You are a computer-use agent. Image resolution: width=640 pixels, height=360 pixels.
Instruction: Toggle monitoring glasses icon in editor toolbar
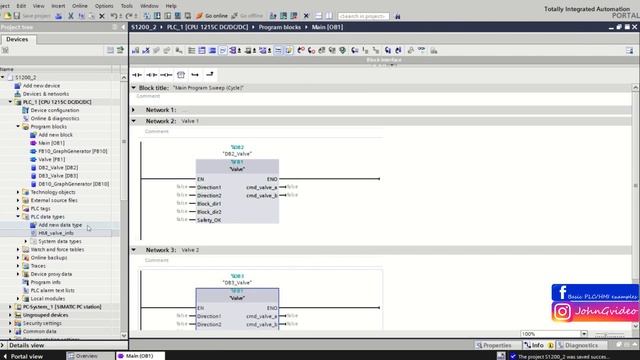pyautogui.click(x=421, y=50)
